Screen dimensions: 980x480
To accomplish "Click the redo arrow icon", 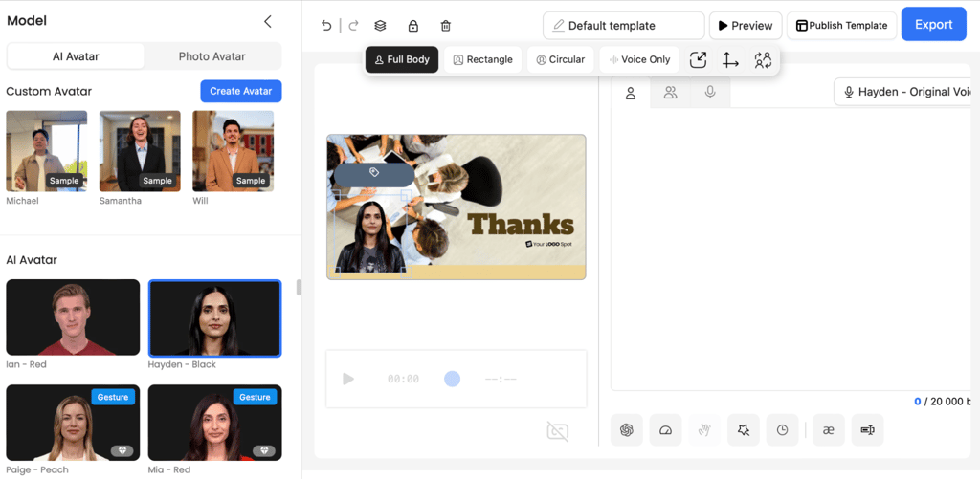I will pyautogui.click(x=353, y=26).
